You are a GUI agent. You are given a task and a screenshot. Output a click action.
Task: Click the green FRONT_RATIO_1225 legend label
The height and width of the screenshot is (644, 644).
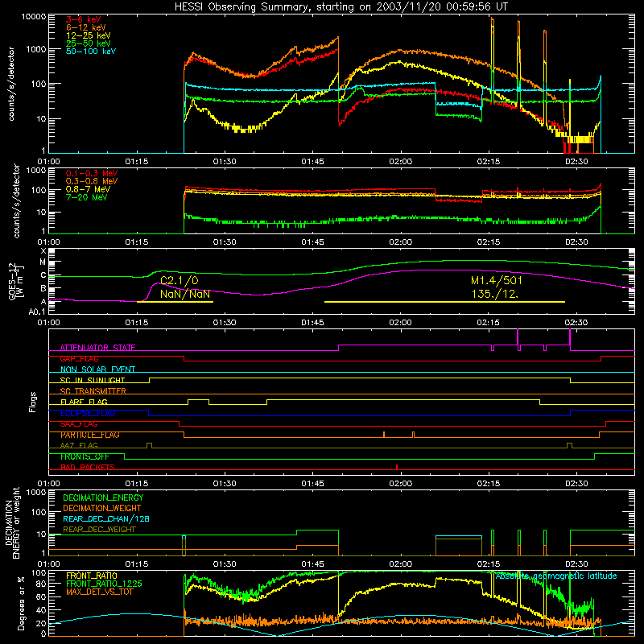click(104, 584)
